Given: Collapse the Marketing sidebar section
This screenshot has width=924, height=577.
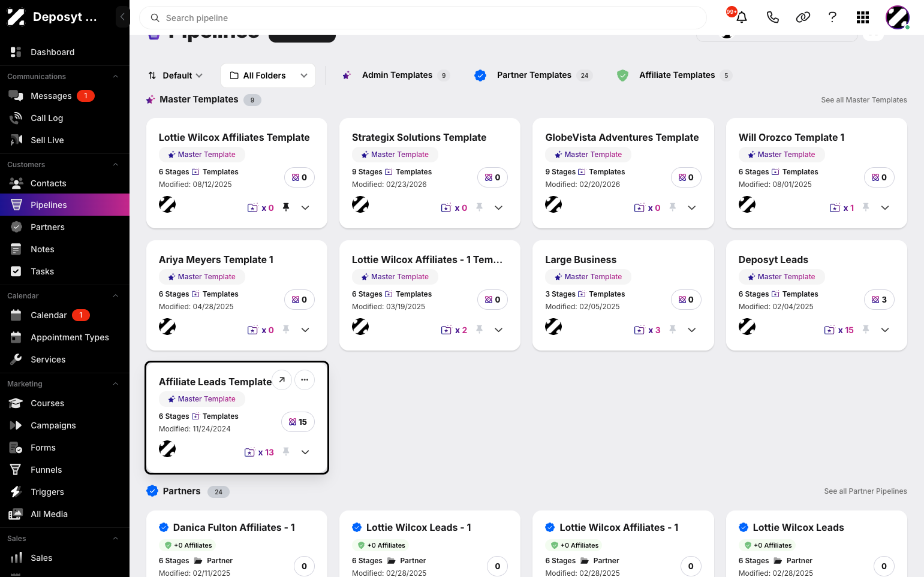Looking at the screenshot, I should click(116, 383).
